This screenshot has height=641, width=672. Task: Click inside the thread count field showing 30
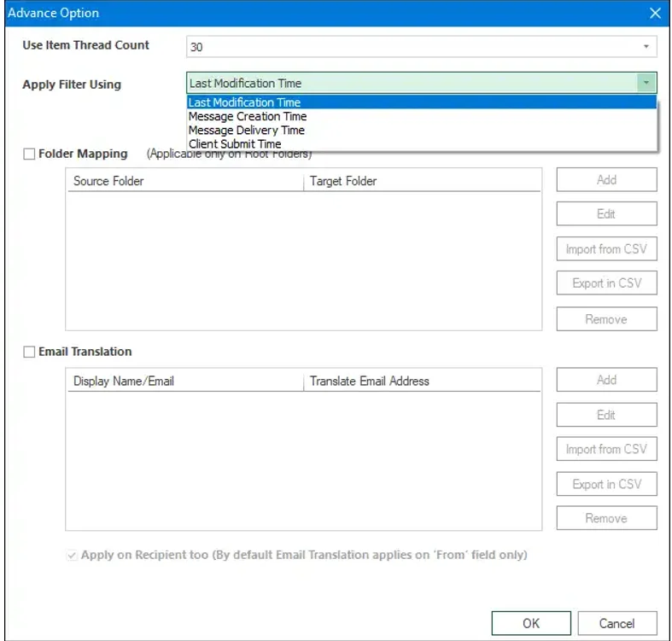pyautogui.click(x=412, y=47)
